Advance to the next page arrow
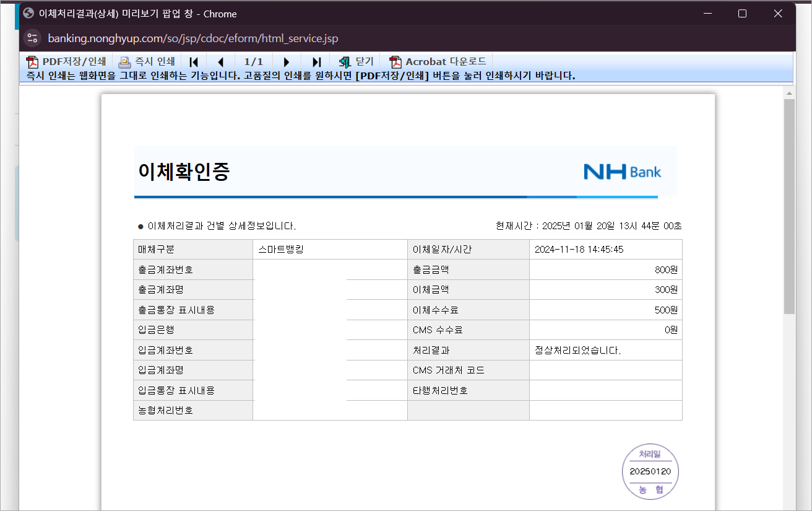This screenshot has height=511, width=812. click(286, 61)
